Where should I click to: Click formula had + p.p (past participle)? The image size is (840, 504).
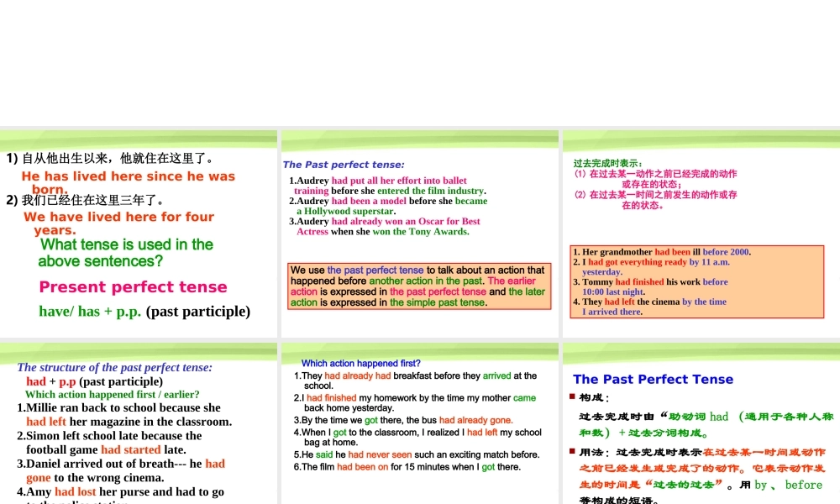[x=94, y=381]
